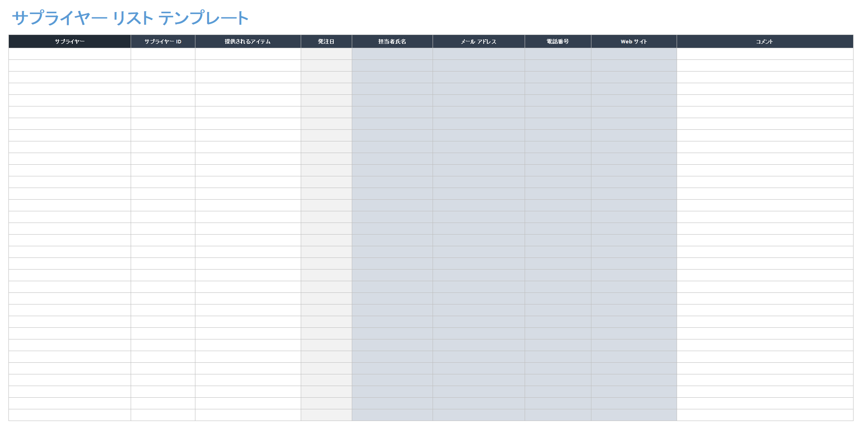868x425 pixels.
Task: Select the コメント column header
Action: (x=765, y=41)
